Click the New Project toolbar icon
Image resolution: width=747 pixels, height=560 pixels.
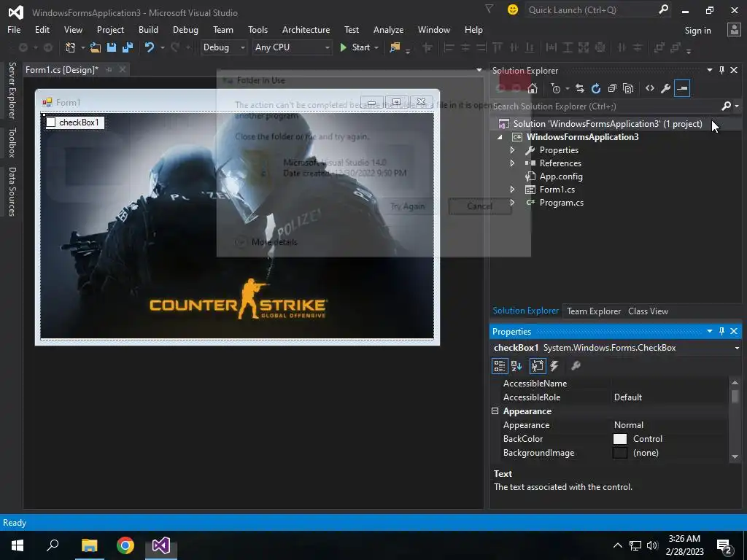pos(71,47)
